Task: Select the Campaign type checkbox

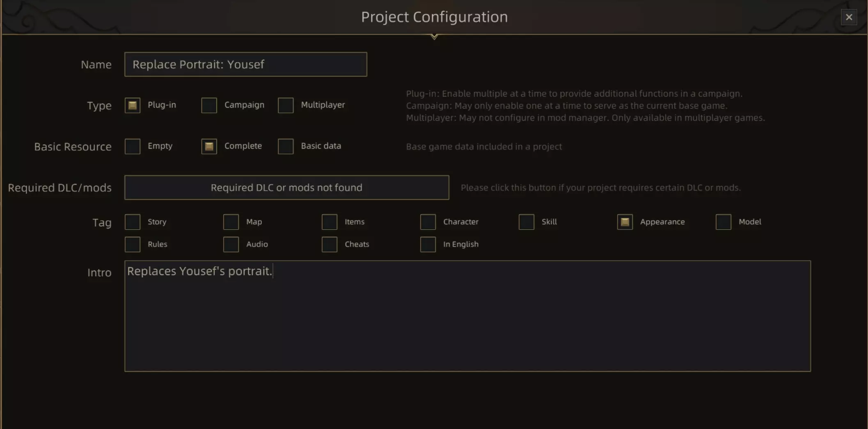Action: pyautogui.click(x=209, y=106)
